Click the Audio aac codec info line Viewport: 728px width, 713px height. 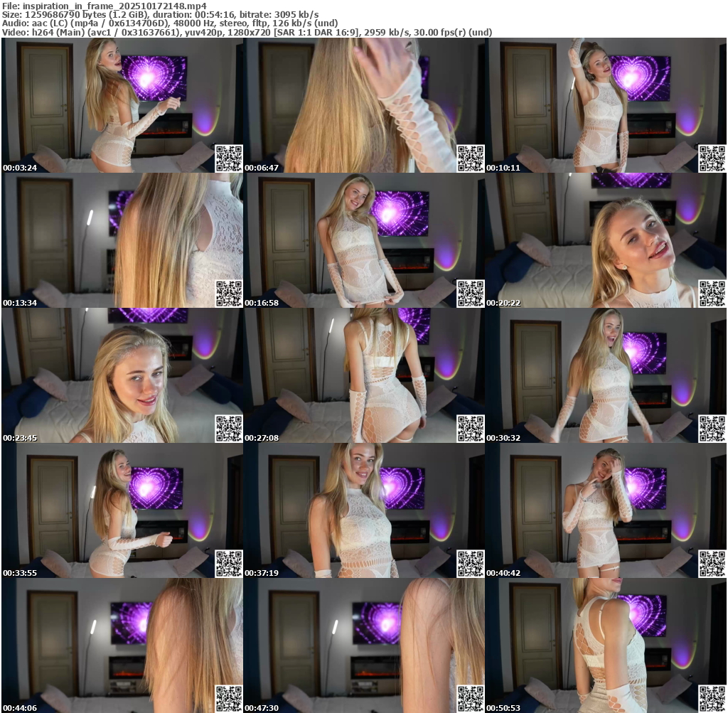[170, 23]
